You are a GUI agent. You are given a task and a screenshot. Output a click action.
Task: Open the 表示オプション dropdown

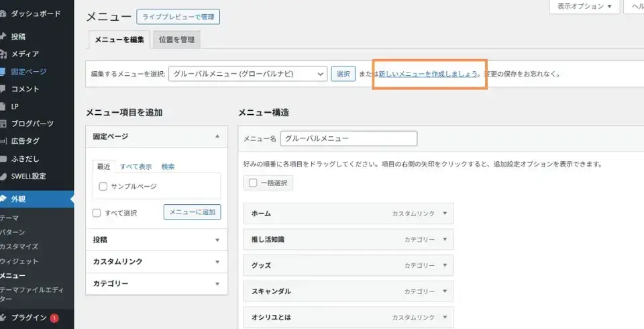[584, 7]
